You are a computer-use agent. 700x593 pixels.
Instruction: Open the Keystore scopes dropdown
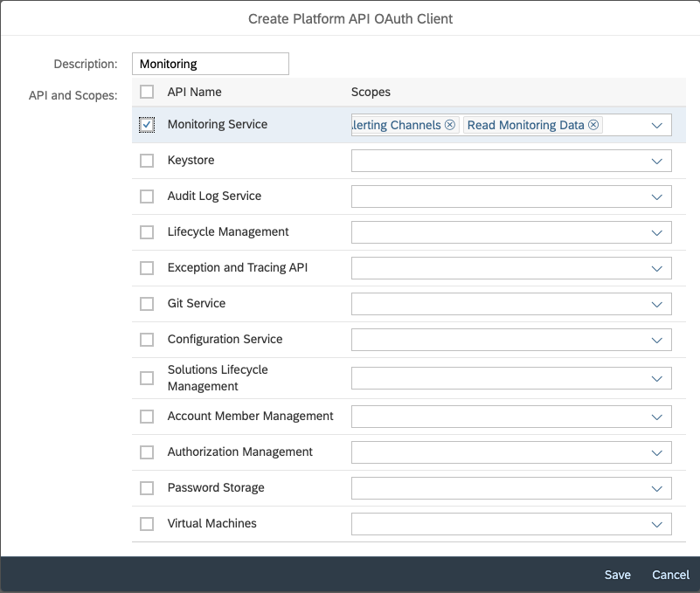click(x=657, y=160)
